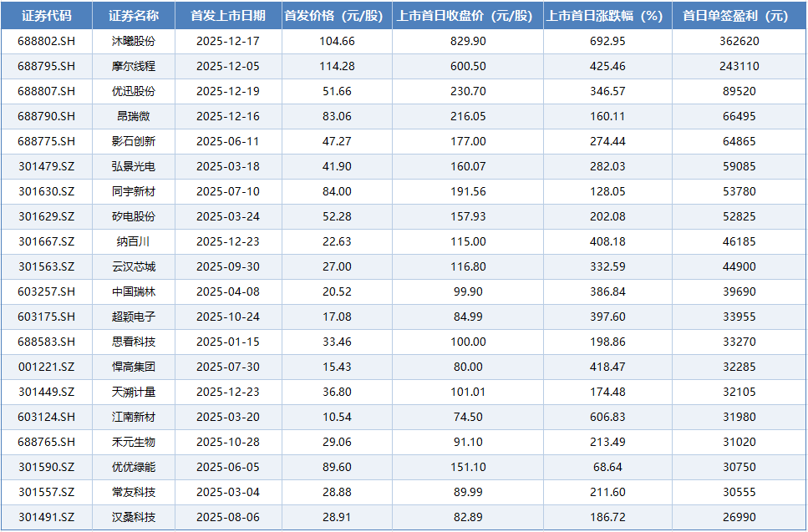Viewport: 808px width, 532px height.
Task: Select the 优迅股份 stock name
Action: pyautogui.click(x=134, y=91)
